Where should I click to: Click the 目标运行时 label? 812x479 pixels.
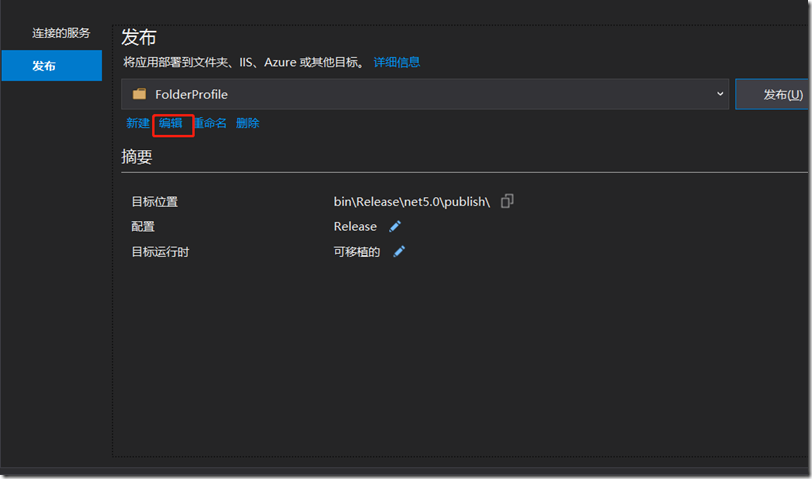(x=161, y=252)
